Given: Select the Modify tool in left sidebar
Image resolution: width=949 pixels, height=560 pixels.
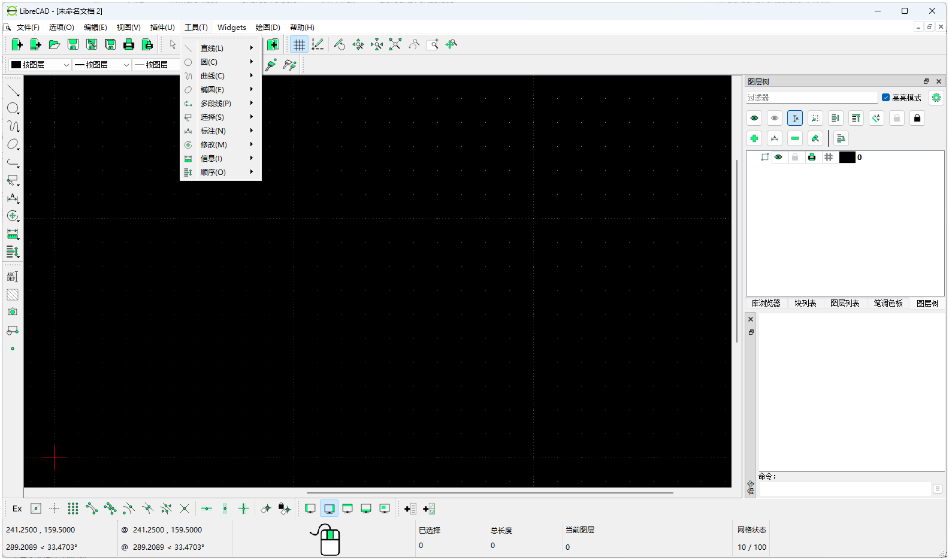Looking at the screenshot, I should pos(13,216).
